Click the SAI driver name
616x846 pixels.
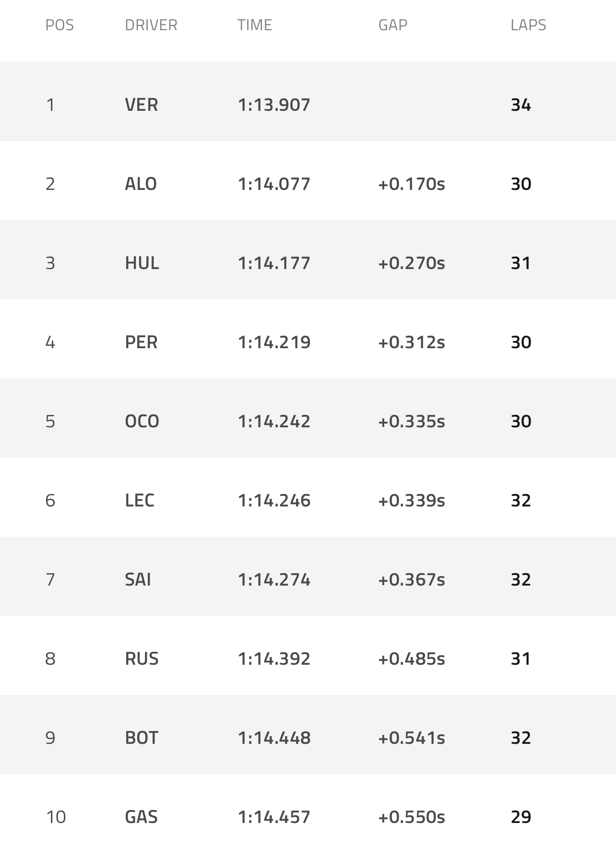[138, 579]
